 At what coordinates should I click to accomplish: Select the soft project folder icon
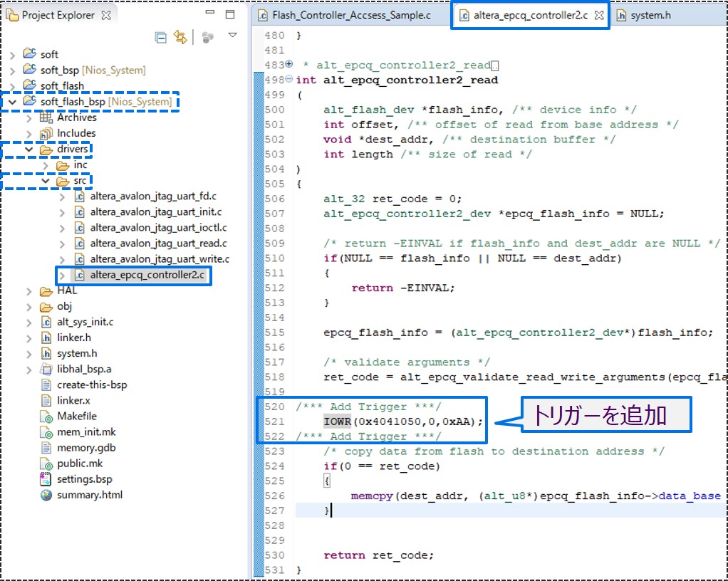(30, 53)
